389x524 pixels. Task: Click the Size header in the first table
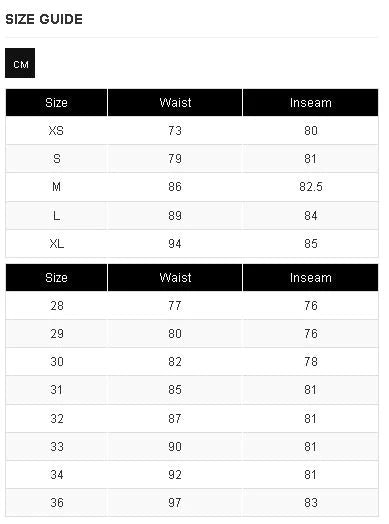pyautogui.click(x=56, y=103)
